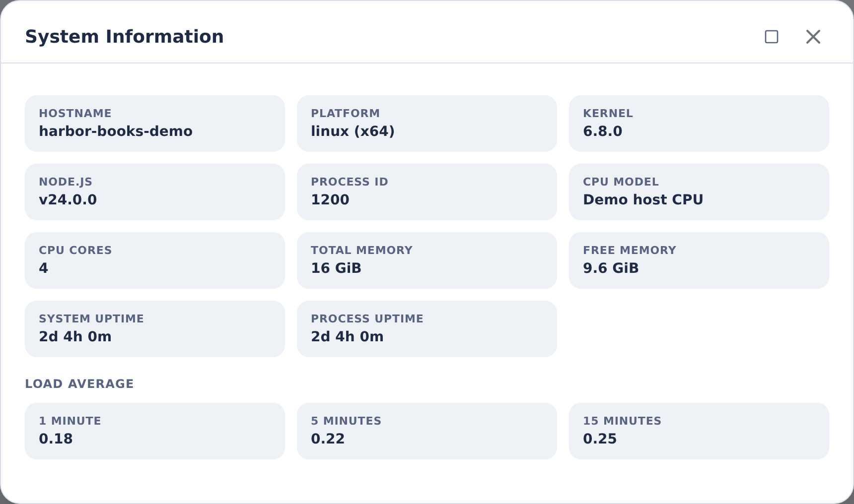Image resolution: width=854 pixels, height=504 pixels.
Task: Select the 5 Minutes load average card
Action: point(427,431)
